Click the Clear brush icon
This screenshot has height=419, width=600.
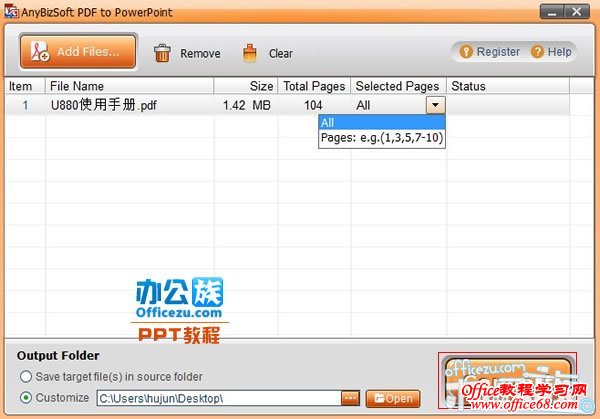click(249, 53)
